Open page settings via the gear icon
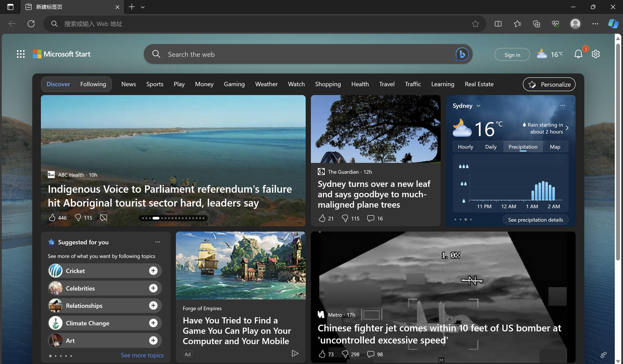 [596, 54]
